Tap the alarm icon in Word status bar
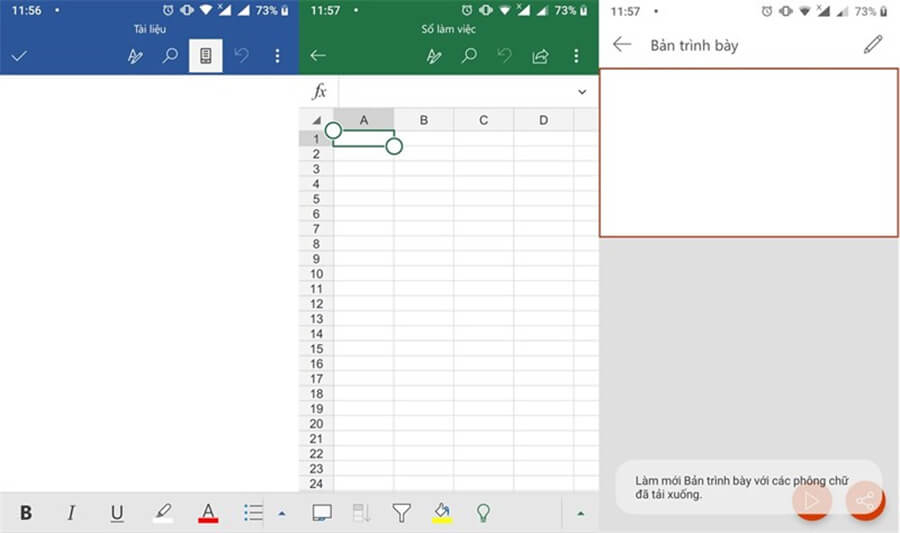This screenshot has height=533, width=900. point(168,10)
